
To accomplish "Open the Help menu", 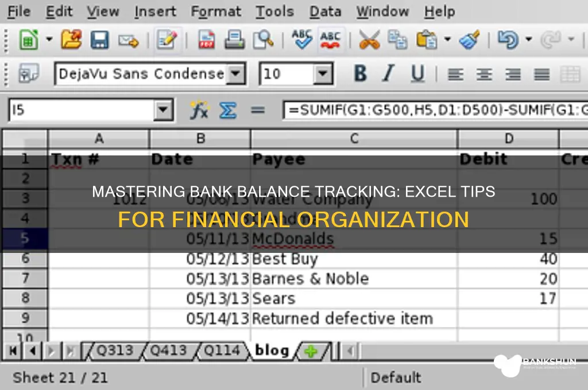I will [439, 11].
